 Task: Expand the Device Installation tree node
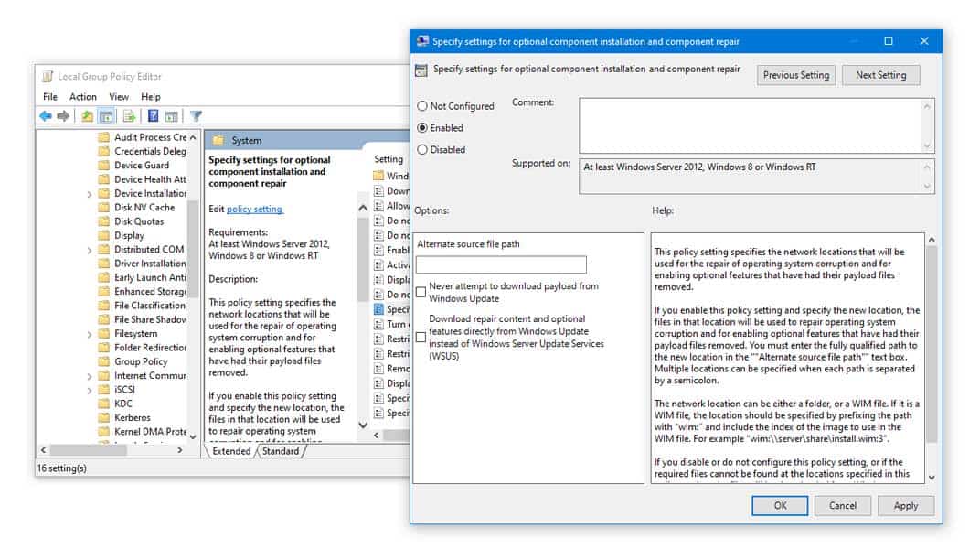point(90,195)
